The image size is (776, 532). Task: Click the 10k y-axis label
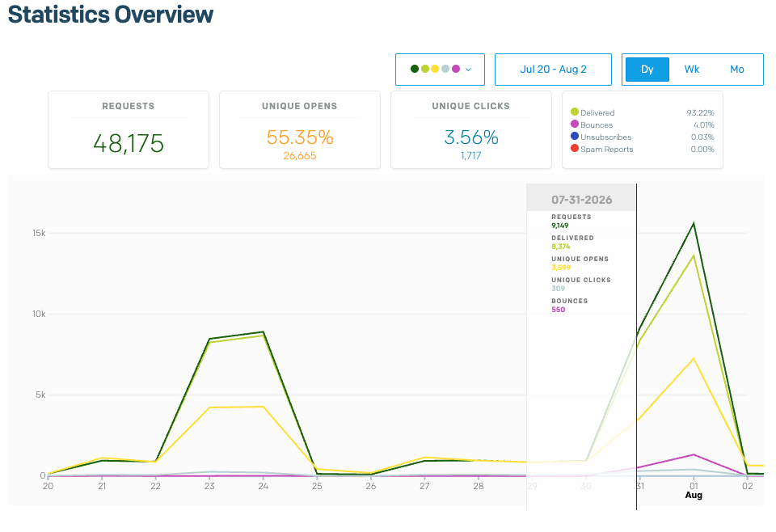point(39,314)
